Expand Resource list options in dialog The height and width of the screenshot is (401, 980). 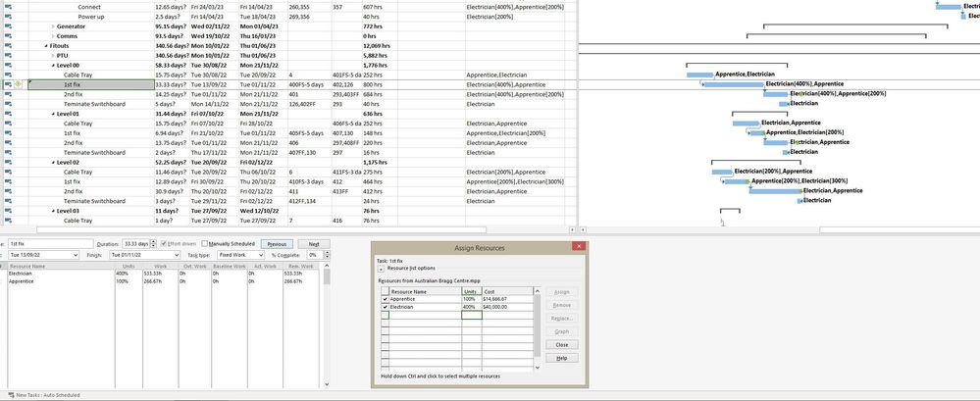[381, 269]
